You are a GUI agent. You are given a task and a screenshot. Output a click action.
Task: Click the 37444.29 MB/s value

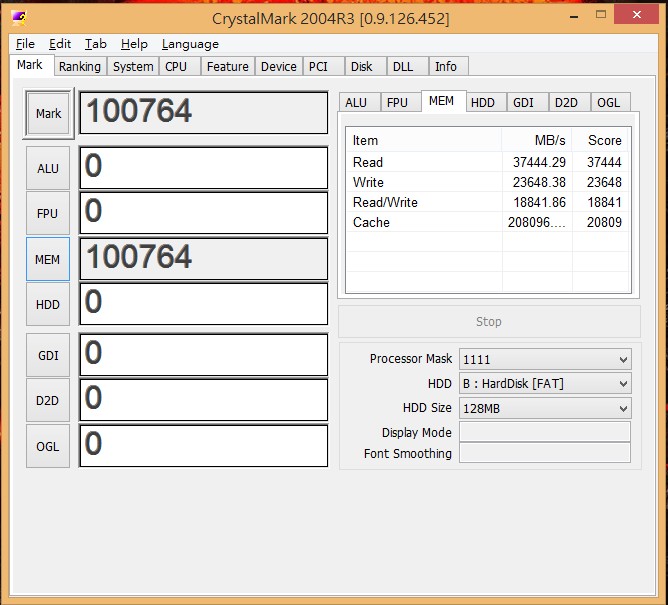click(x=539, y=162)
